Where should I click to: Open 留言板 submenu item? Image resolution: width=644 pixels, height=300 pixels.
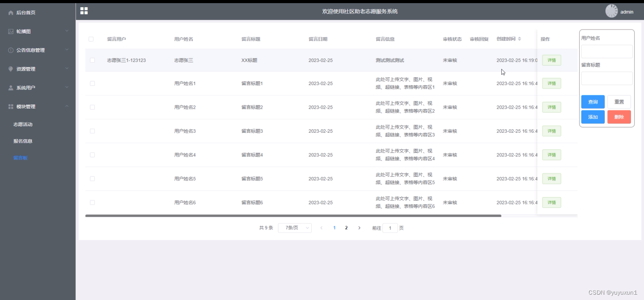[21, 158]
